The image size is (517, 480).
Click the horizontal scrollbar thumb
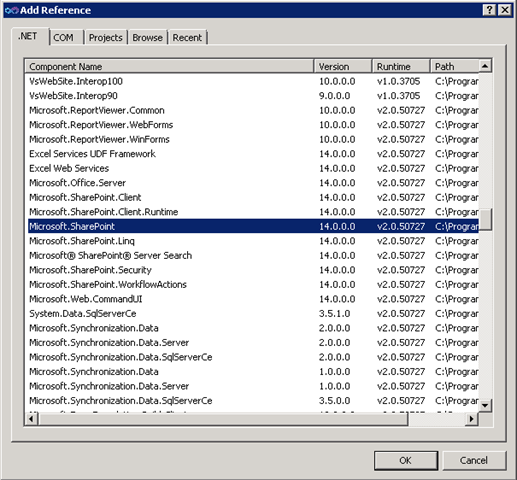(x=223, y=419)
